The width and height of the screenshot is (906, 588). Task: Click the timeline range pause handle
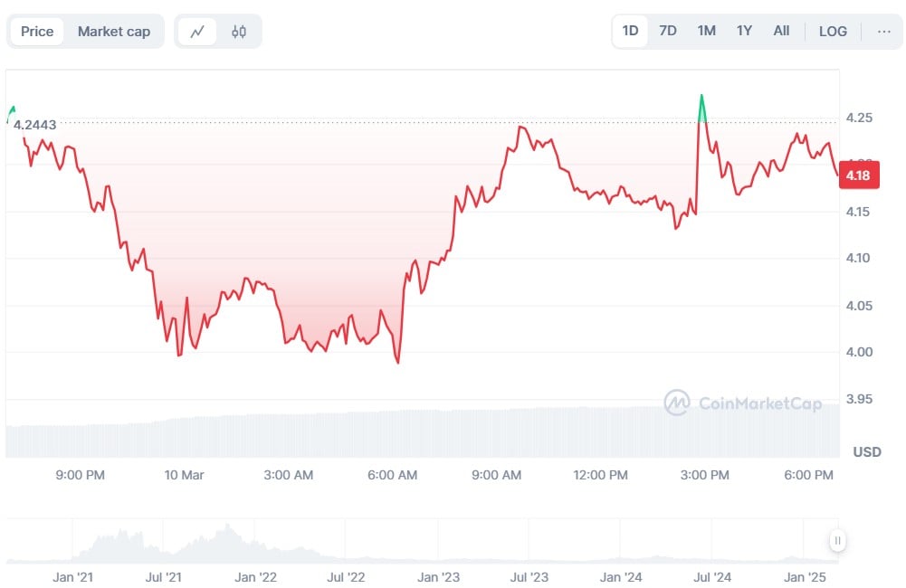coord(838,541)
